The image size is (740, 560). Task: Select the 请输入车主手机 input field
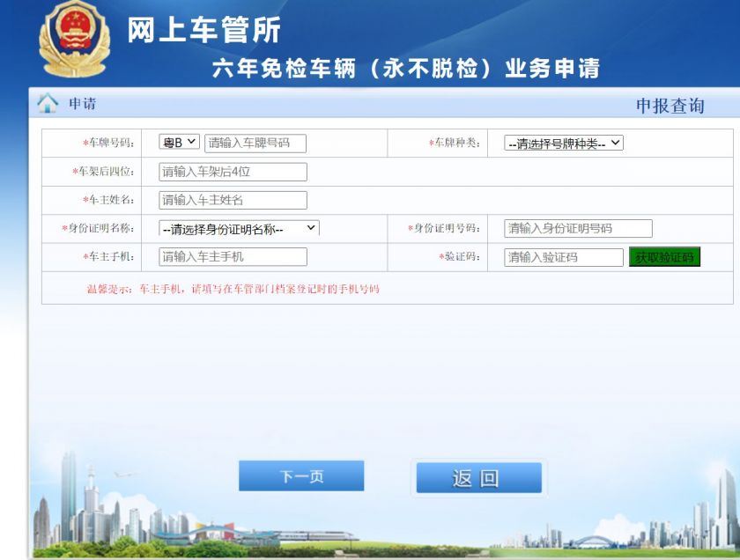(233, 256)
